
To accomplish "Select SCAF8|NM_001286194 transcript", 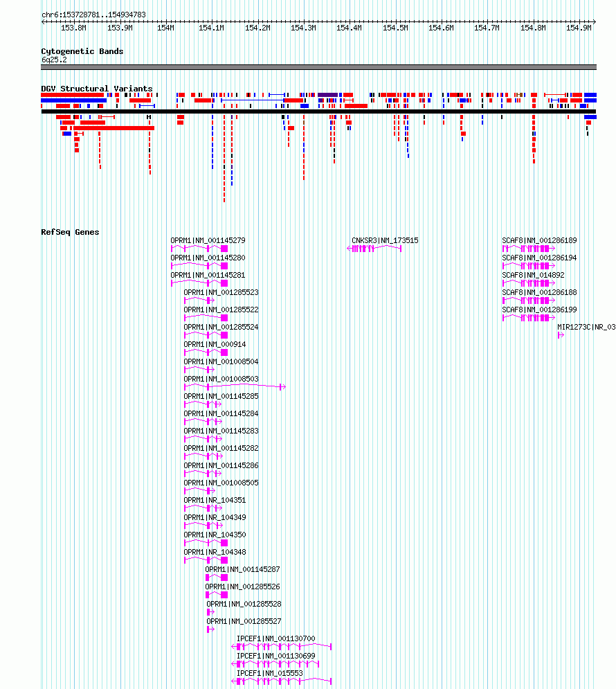I will (539, 258).
